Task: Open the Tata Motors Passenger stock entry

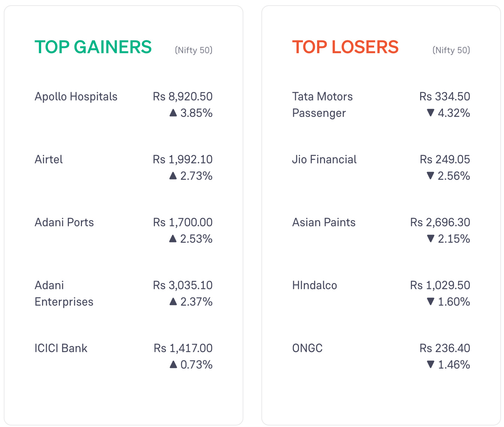Action: [x=322, y=105]
